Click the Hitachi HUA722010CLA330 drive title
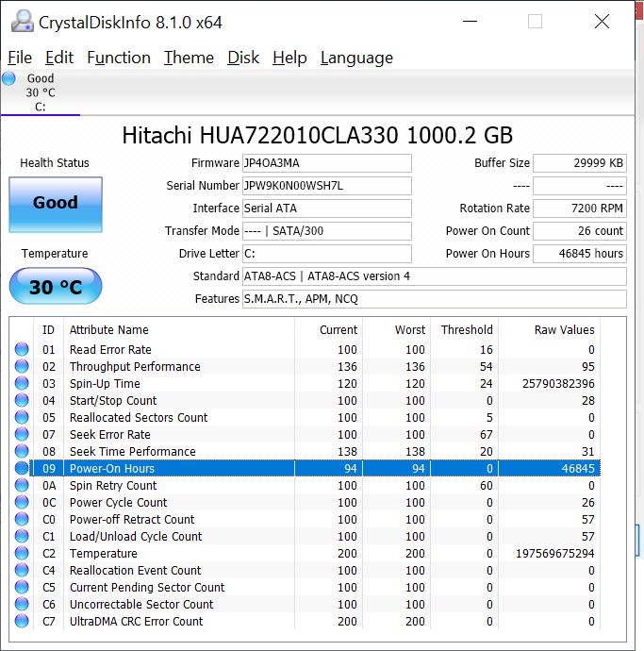 [318, 135]
